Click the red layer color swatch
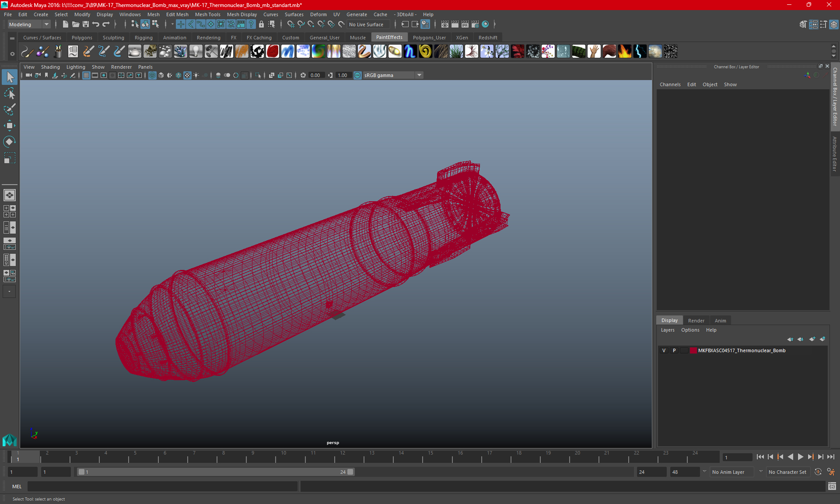This screenshot has width=840, height=504. coord(693,350)
